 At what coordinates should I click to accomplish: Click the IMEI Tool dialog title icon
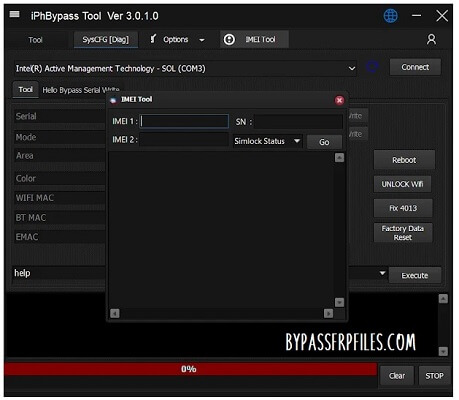coord(113,100)
